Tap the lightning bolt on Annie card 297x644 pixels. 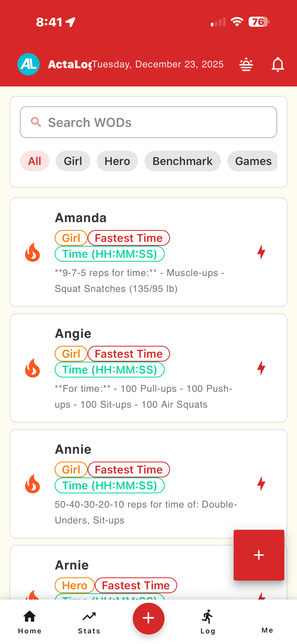tap(261, 484)
